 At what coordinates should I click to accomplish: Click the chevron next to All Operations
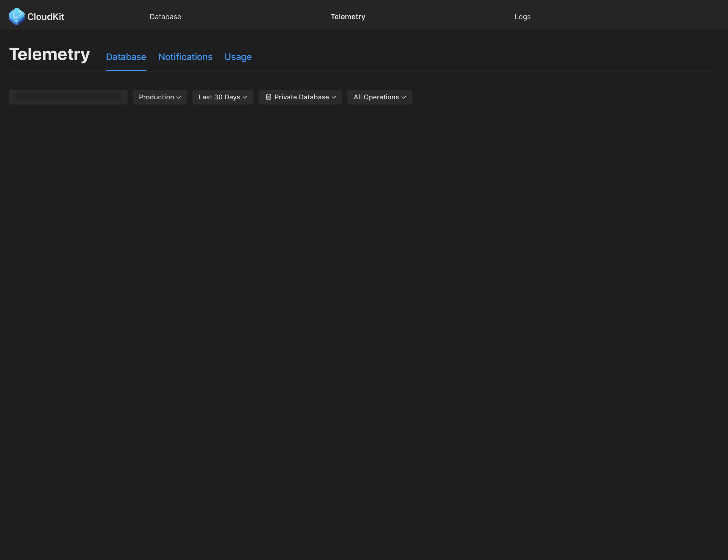(x=404, y=97)
